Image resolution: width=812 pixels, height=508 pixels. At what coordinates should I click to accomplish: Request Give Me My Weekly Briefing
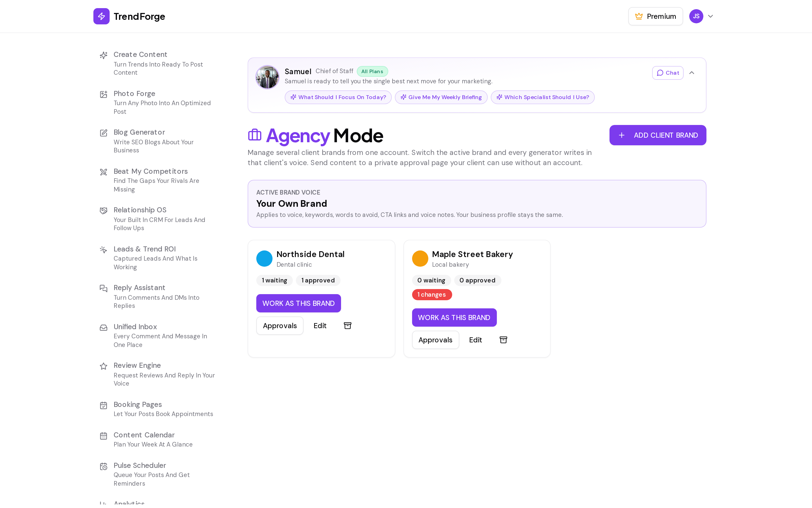coord(441,97)
